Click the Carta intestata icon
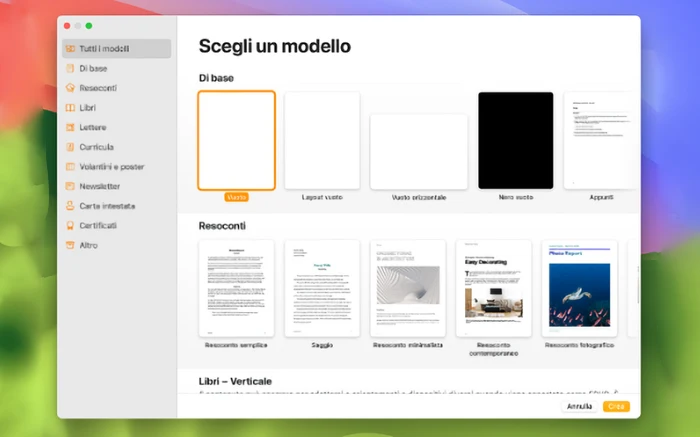This screenshot has width=700, height=437. [x=70, y=206]
